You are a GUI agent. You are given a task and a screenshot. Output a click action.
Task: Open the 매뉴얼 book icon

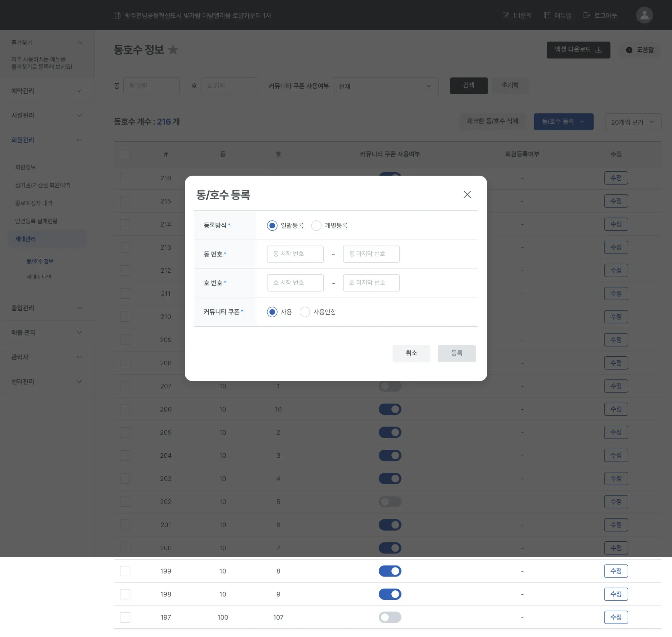[x=547, y=15]
